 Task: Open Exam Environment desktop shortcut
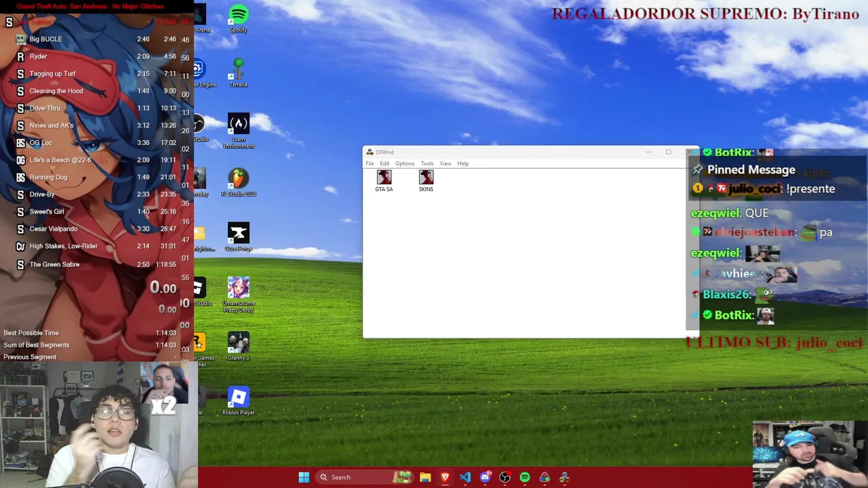pos(238,131)
